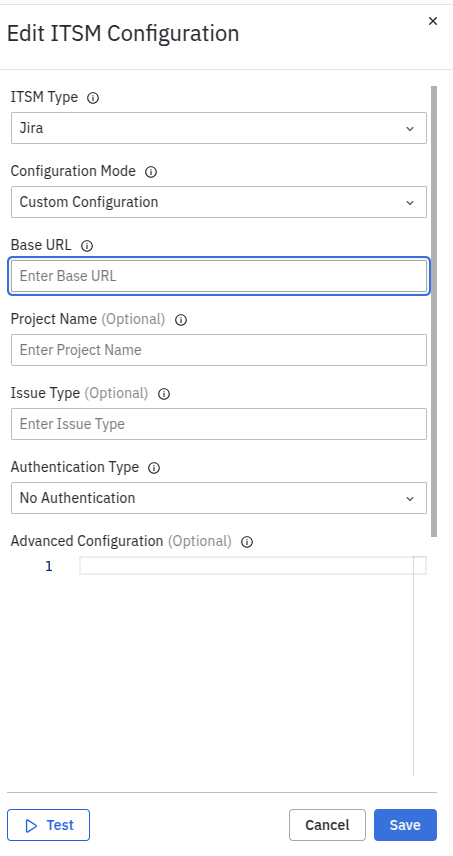Image resolution: width=453 pixels, height=856 pixels.
Task: Click the chevron arrow of ITSM Type select
Action: point(410,129)
